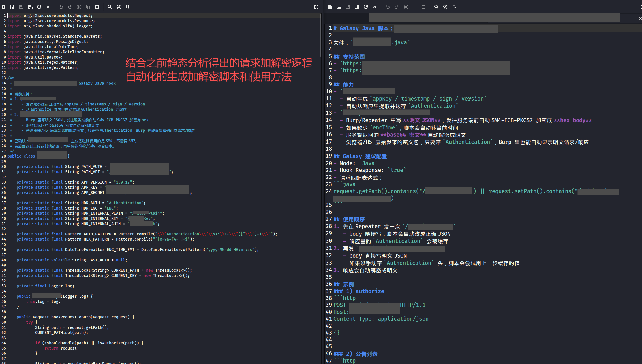
Task: Click the 'CURRENT_PATH.set(path);' line
Action: point(62,333)
